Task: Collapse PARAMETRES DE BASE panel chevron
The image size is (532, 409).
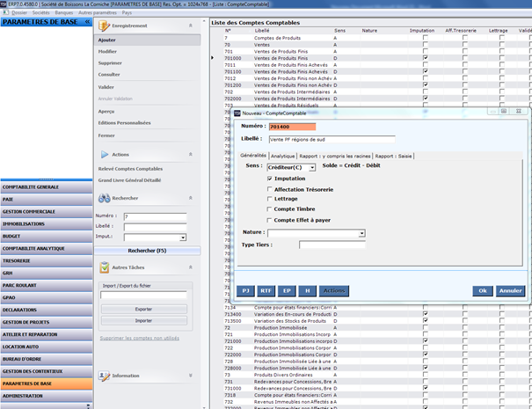Action: 88,22
